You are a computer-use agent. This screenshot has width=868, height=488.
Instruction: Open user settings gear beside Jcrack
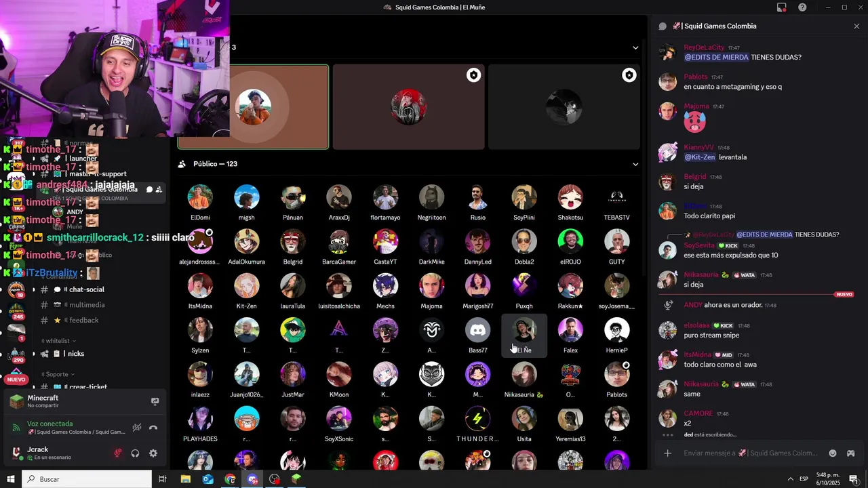tap(153, 453)
